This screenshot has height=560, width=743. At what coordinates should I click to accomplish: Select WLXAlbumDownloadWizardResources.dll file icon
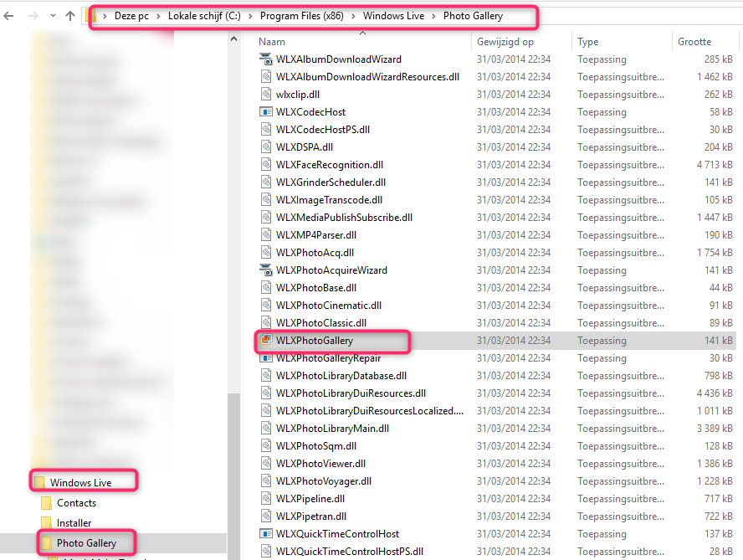coord(266,77)
